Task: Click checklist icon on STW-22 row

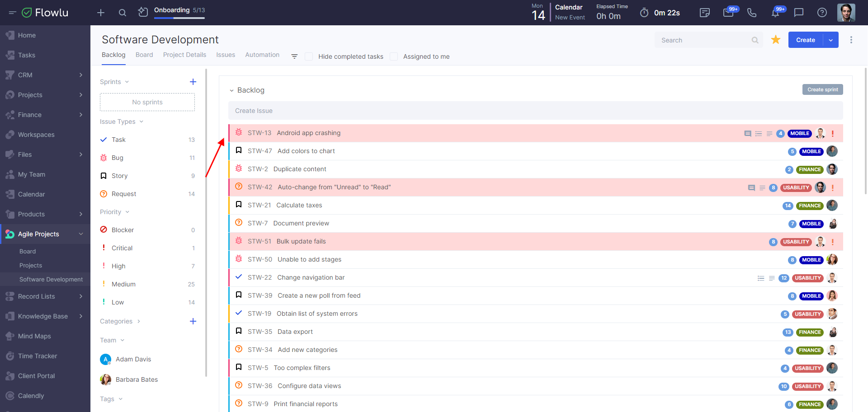Action: pyautogui.click(x=761, y=278)
